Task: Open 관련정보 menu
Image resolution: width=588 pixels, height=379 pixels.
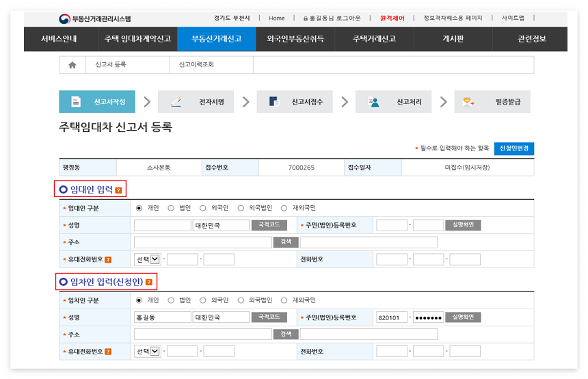Action: (532, 38)
